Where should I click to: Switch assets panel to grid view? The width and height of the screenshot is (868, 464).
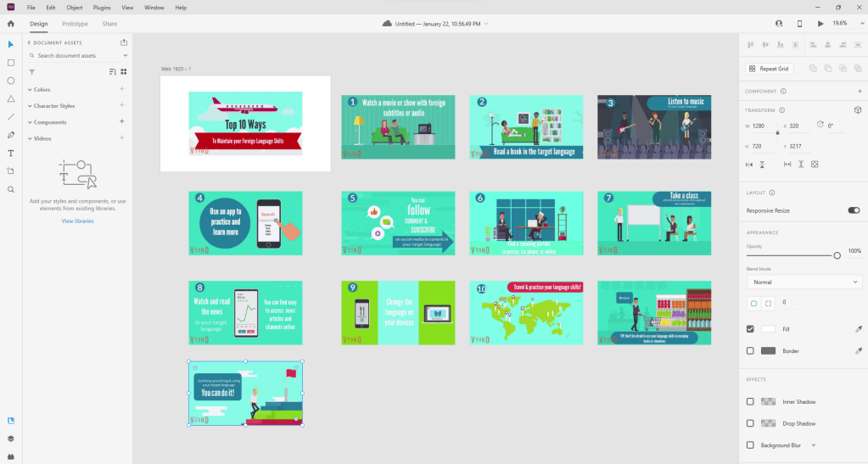(x=123, y=72)
